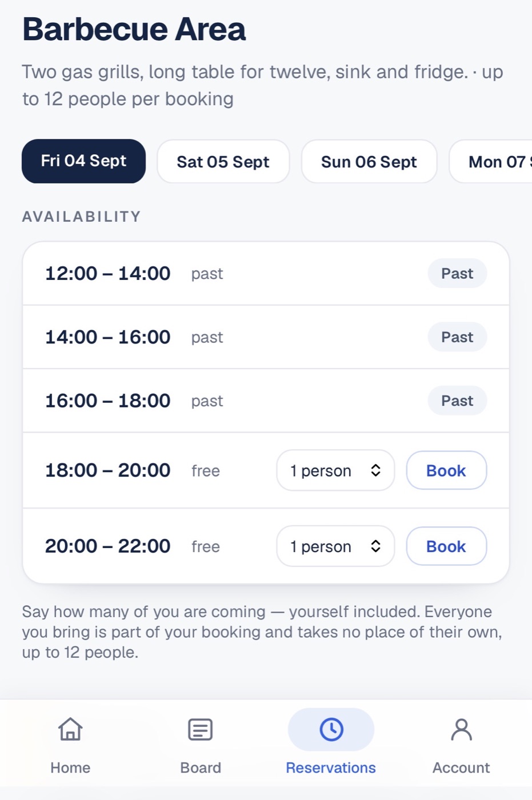Choose Sun 06 Sept date chip
The image size is (532, 800).
pyautogui.click(x=369, y=162)
